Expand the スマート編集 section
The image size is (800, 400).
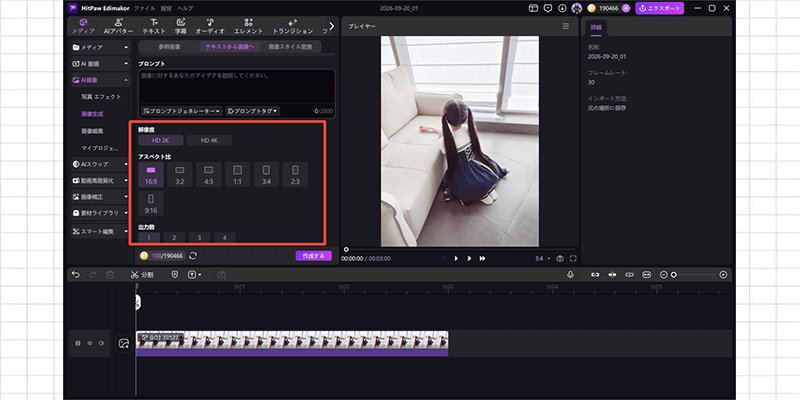pos(101,231)
